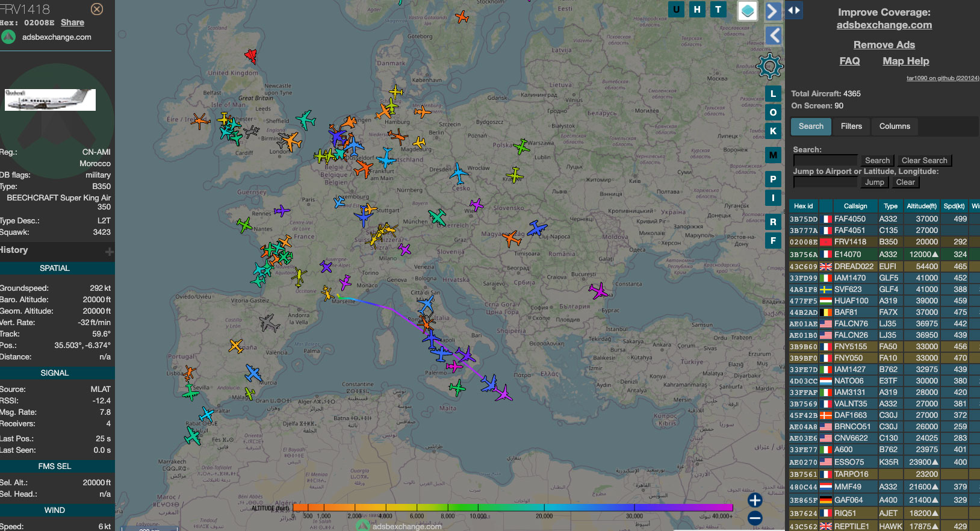Toggle the U map button

tap(677, 9)
